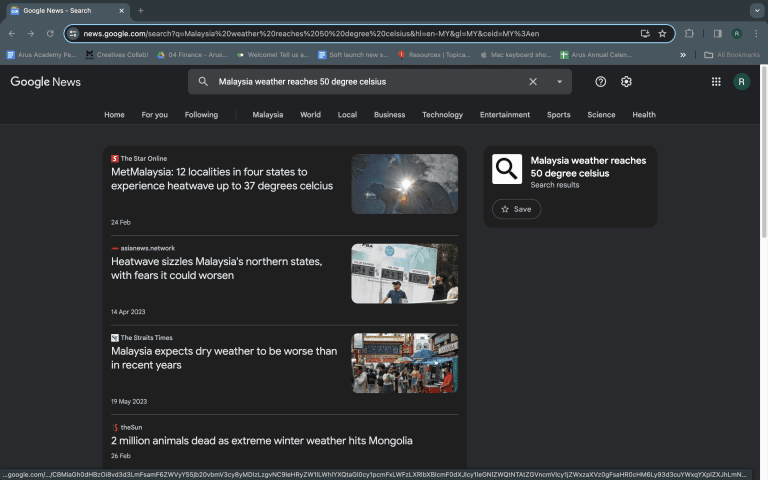Open Mac keyboard sho... bookmark
The height and width of the screenshot is (480, 768).
tap(515, 55)
